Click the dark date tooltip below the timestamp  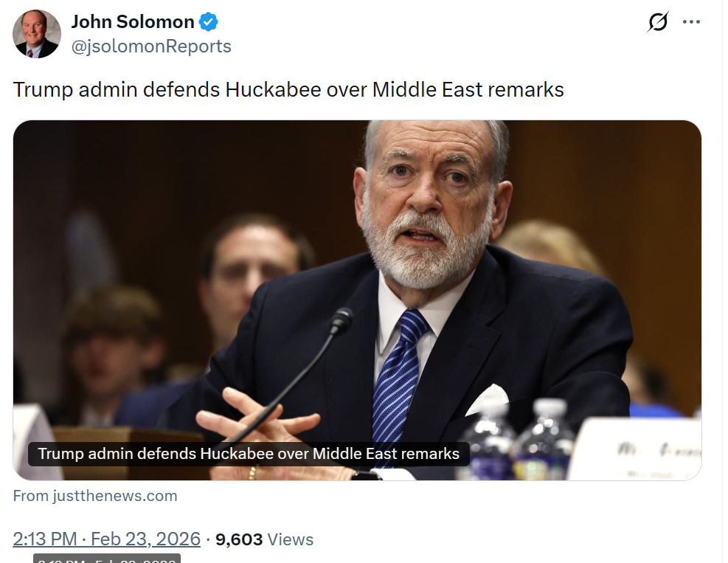107,559
